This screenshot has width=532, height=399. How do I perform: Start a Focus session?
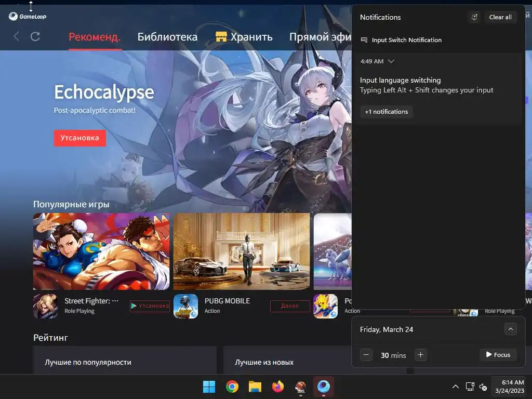498,354
